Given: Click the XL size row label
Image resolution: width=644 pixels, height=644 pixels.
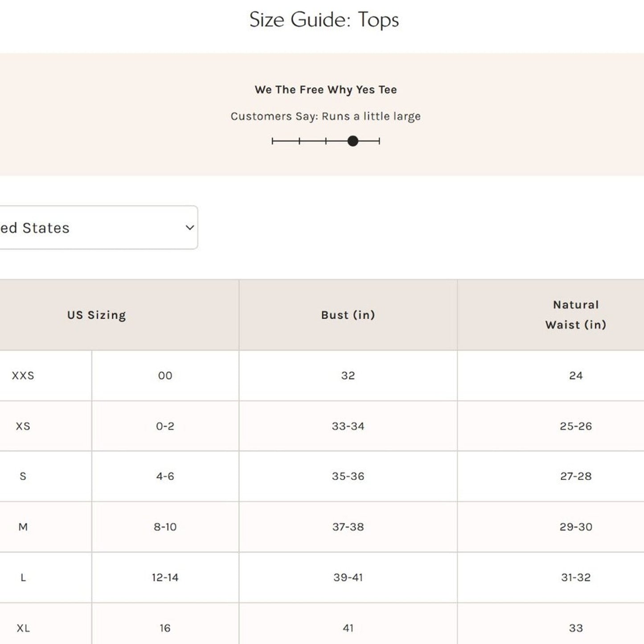Looking at the screenshot, I should point(23,628).
